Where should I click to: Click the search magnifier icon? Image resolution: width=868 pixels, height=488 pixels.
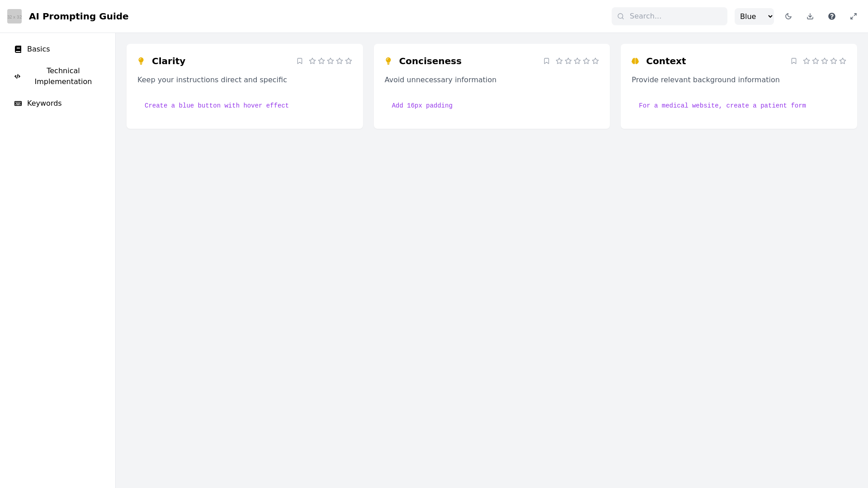point(621,16)
